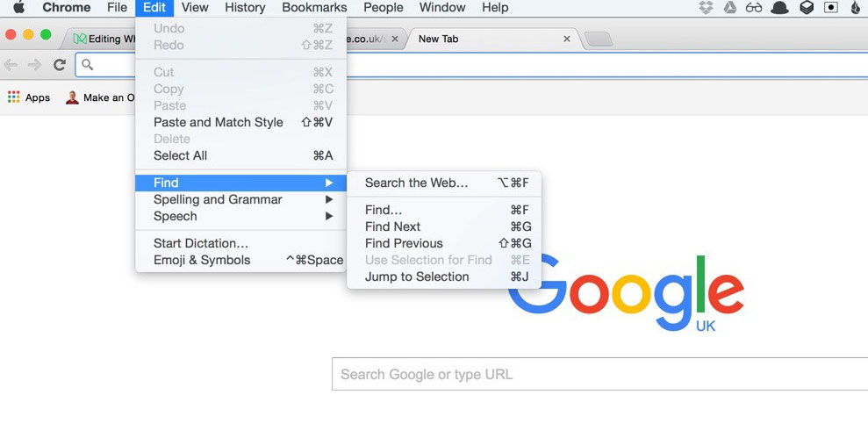
Task: Click the Dropbox menu bar icon
Action: [706, 7]
